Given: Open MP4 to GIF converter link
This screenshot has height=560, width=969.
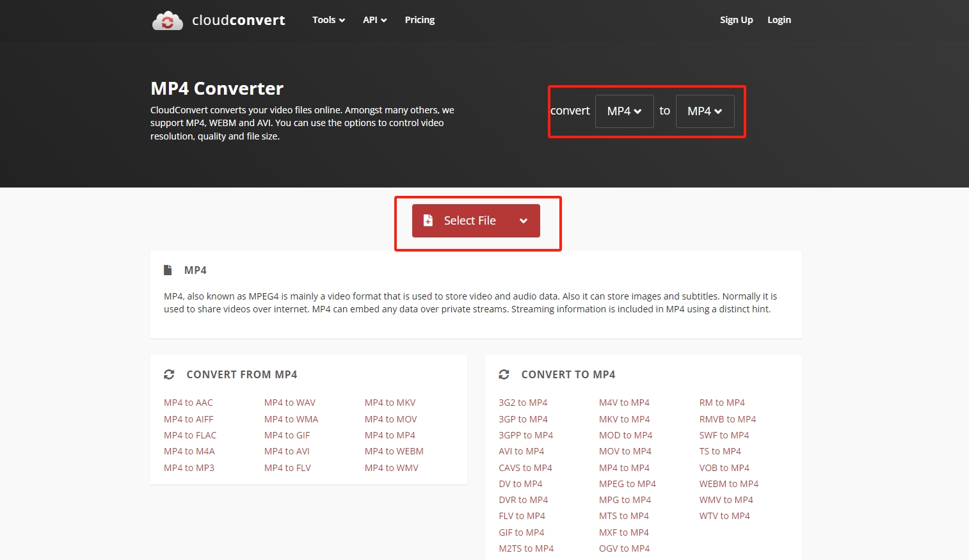Looking at the screenshot, I should [x=287, y=435].
